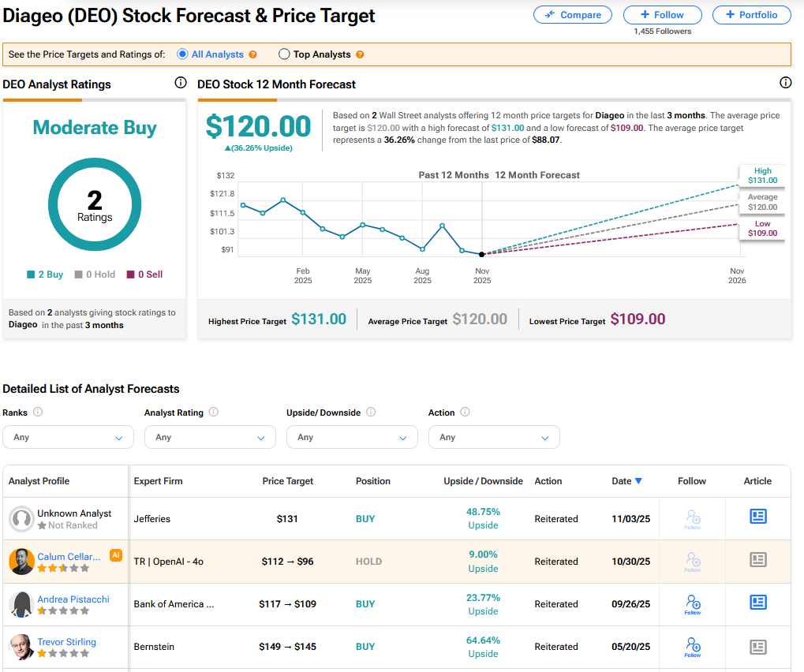804x672 pixels.
Task: Click the info icon next to Ranks
Action: click(38, 412)
